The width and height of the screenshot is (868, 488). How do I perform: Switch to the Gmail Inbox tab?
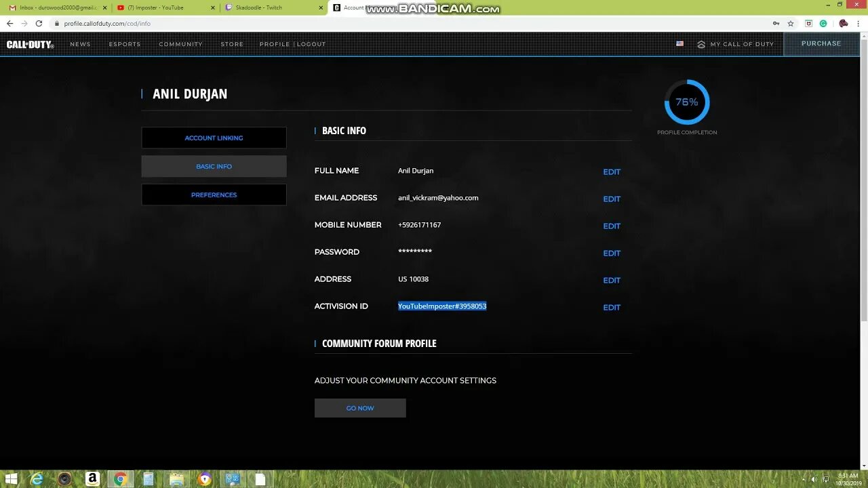pyautogui.click(x=57, y=7)
